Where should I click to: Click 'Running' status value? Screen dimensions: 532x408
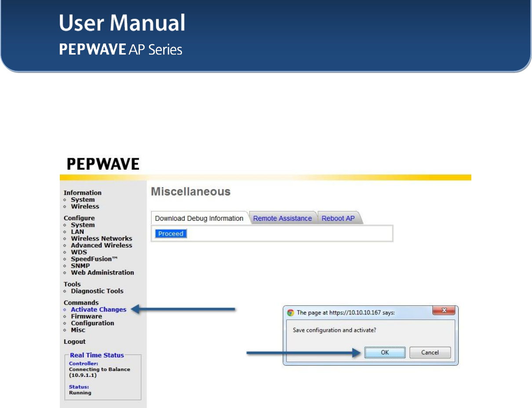pyautogui.click(x=80, y=393)
